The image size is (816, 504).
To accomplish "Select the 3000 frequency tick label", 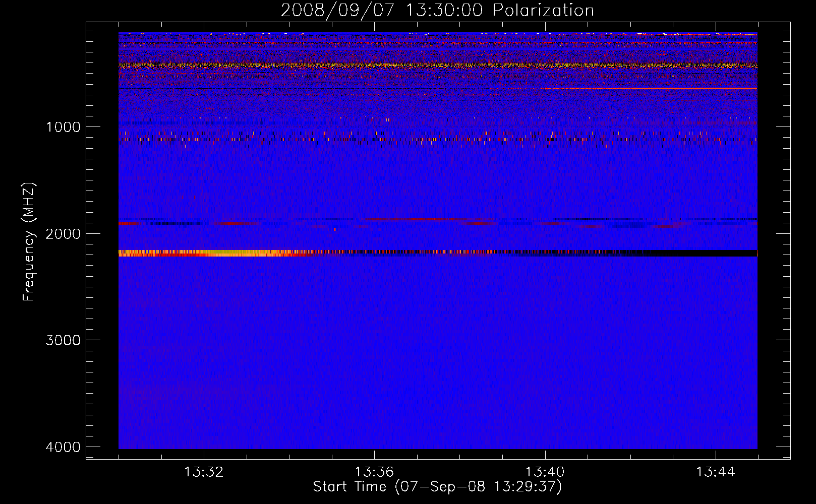I will [x=63, y=340].
